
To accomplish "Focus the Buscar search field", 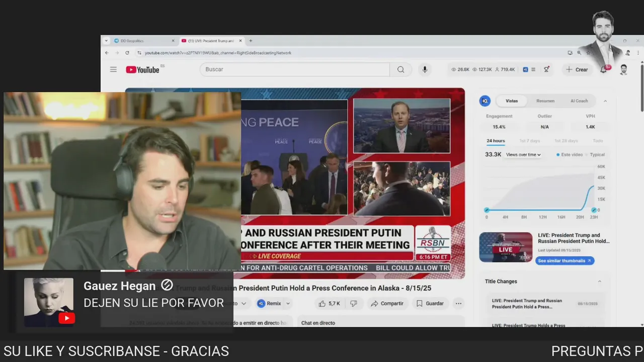I will pos(295,69).
